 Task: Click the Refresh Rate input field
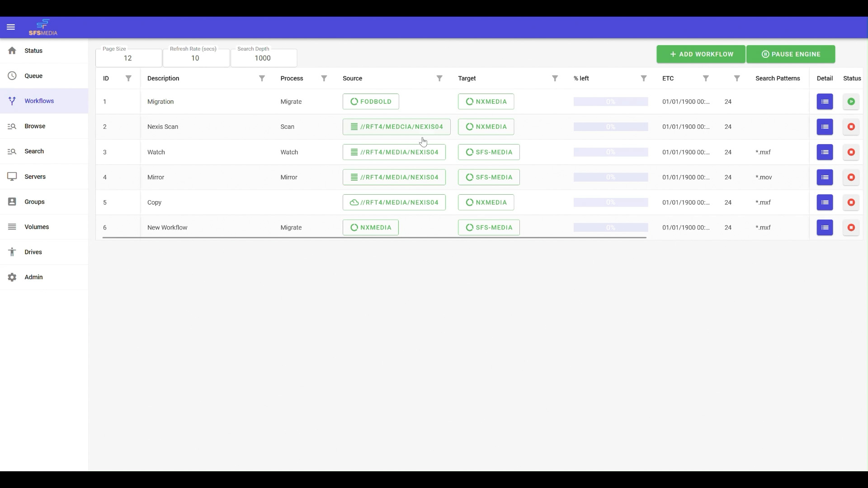tap(196, 58)
